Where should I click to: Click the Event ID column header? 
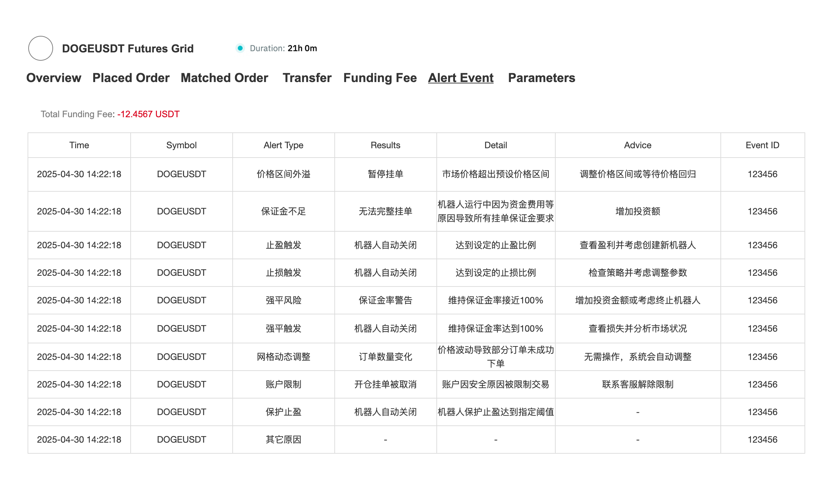[762, 145]
